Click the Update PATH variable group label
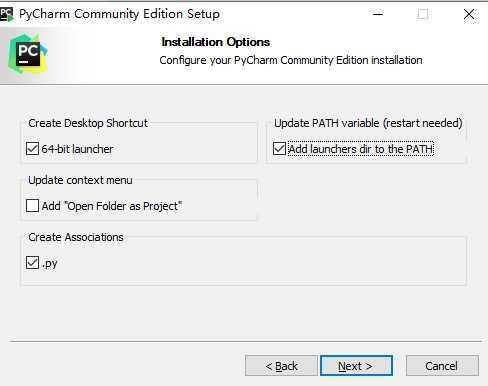Screen dimensions: 488x386 [x=368, y=123]
